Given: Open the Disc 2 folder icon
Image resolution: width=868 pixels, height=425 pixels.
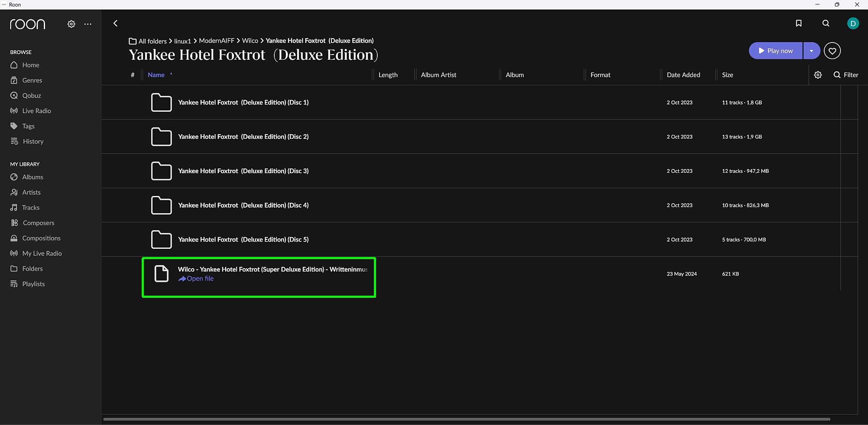Looking at the screenshot, I should [161, 137].
